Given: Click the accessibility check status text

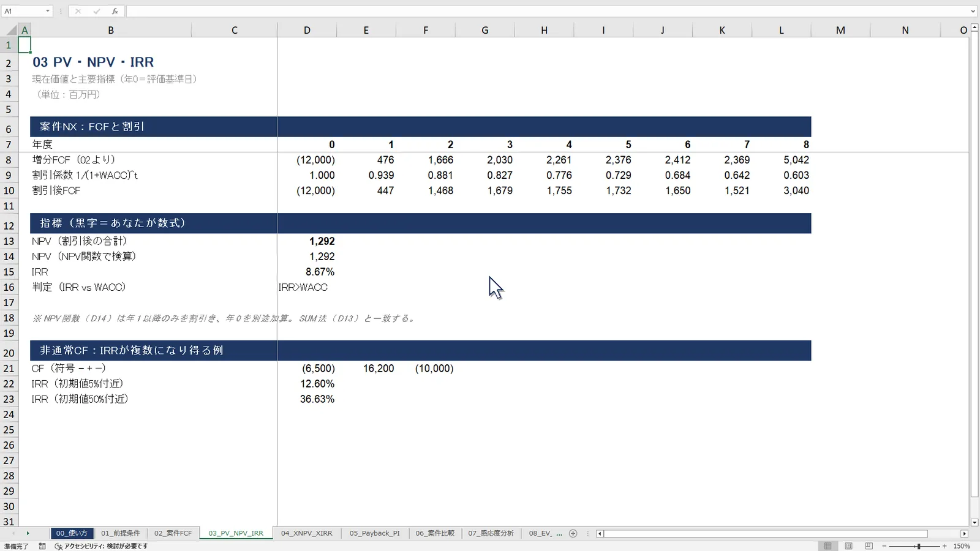Looking at the screenshot, I should 101,546.
